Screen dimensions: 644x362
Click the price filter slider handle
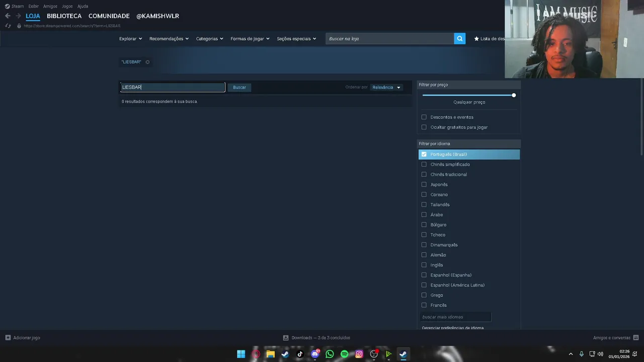(x=514, y=95)
